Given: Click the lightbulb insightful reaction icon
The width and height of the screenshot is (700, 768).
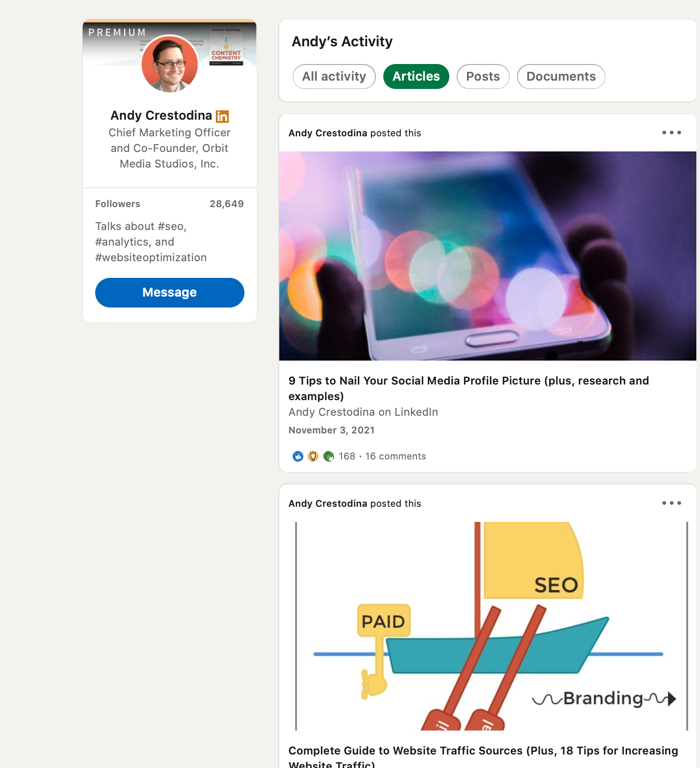Looking at the screenshot, I should click(313, 456).
